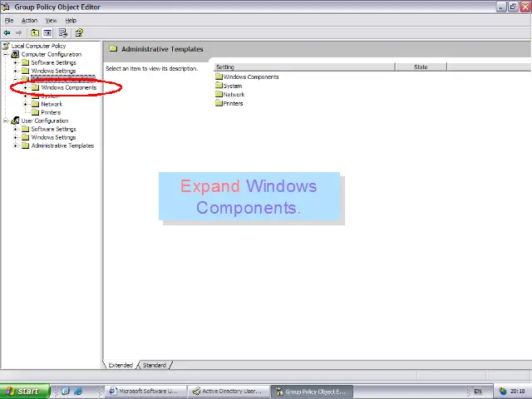Screen dimensions: 532x399
Task: Collapse Administrative Templates under Computer Configuration
Action: click(15, 79)
